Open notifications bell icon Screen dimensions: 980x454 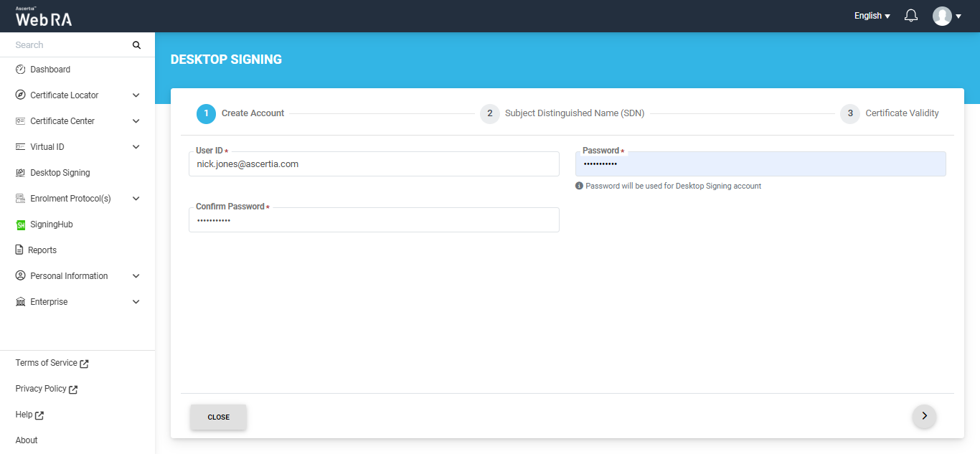(x=911, y=16)
